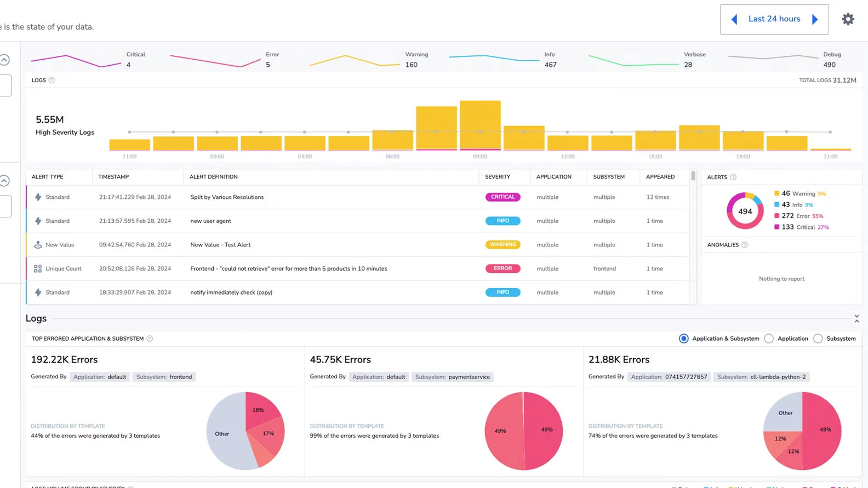Screen dimensions: 868x488
Task: Open the Split by Various Resolutions alert
Action: [x=227, y=197]
